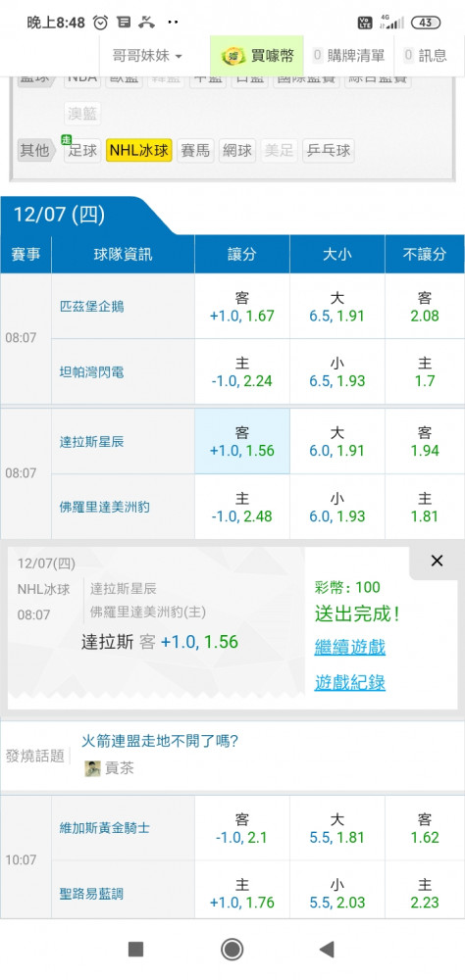Open the 訊息 messages button
Screen dimensions: 465x980
pos(426,56)
